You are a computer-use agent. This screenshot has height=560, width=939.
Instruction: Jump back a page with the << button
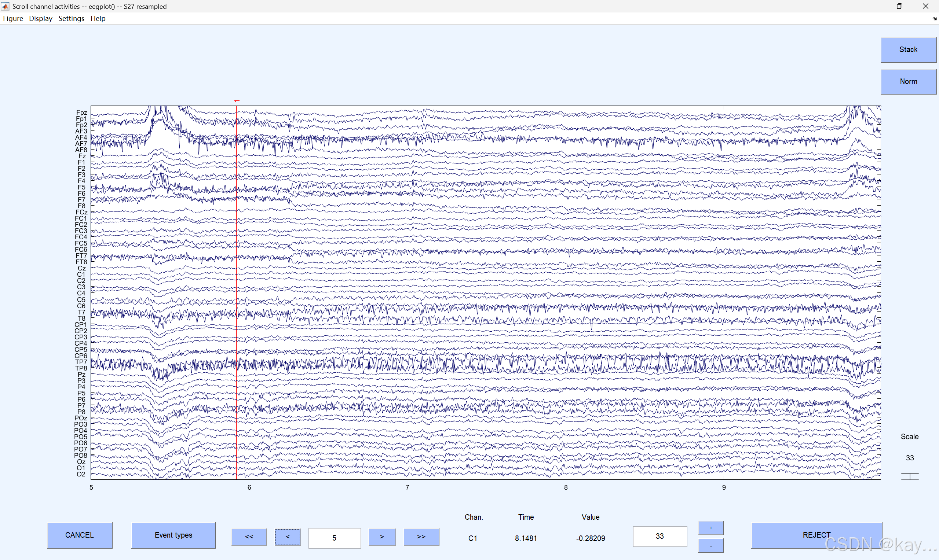(248, 537)
